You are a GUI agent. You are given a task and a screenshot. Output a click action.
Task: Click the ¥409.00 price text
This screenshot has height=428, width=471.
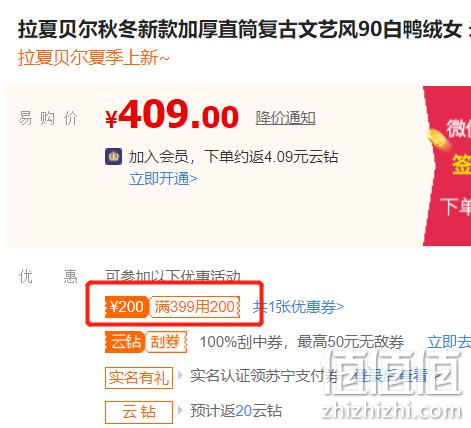pos(172,115)
